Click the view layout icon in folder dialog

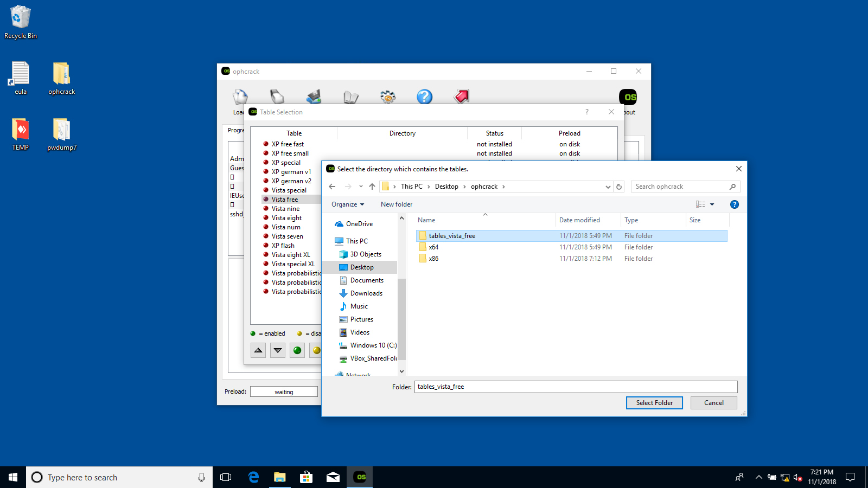[700, 204]
